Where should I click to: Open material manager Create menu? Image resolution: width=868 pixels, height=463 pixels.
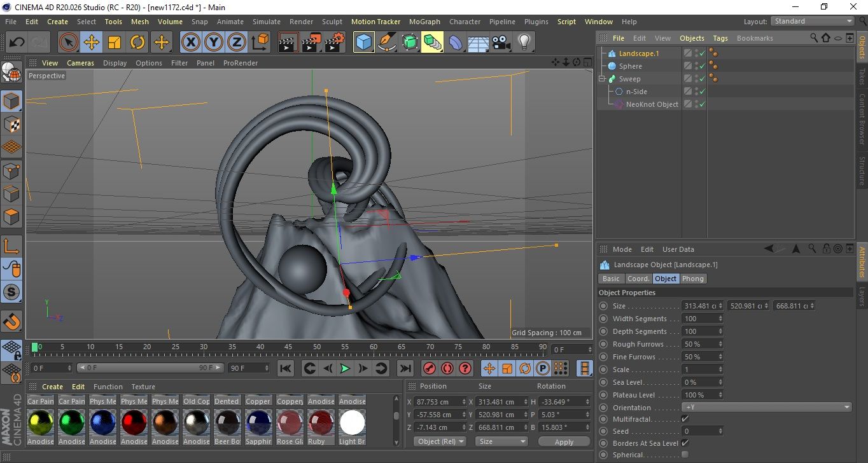pyautogui.click(x=52, y=387)
